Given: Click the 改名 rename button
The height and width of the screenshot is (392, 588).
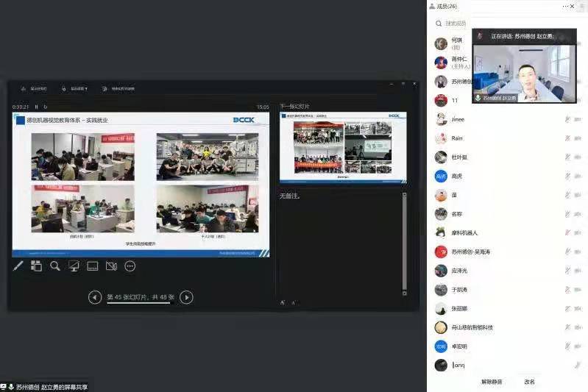Looking at the screenshot, I should coord(529,382).
